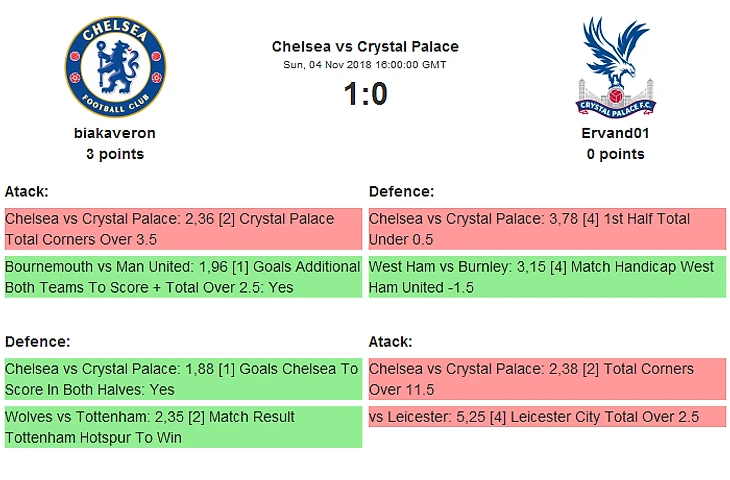Click the Crystal Palace F.C. eagle crest
Screen dimensions: 730x480
[615, 66]
